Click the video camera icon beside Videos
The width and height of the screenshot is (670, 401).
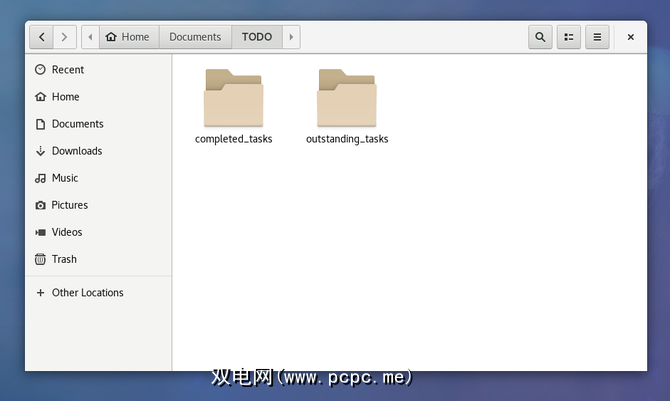pos(41,232)
